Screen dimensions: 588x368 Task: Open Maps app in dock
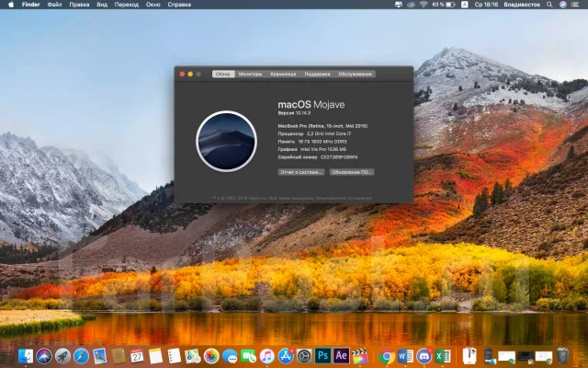193,356
